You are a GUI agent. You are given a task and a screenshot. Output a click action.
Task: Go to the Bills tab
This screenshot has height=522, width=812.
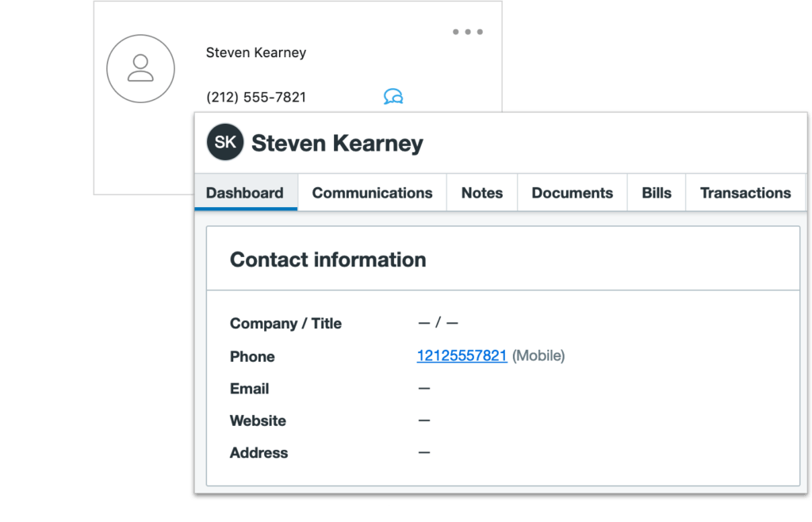pos(656,192)
